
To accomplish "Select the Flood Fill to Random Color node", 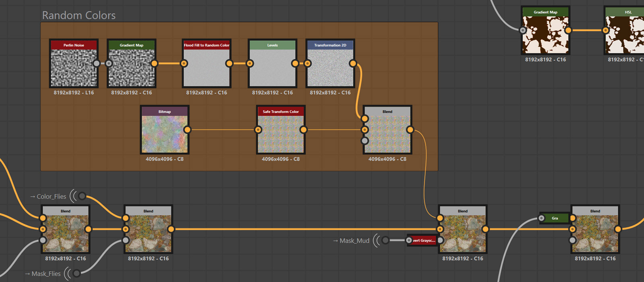I will tap(206, 63).
